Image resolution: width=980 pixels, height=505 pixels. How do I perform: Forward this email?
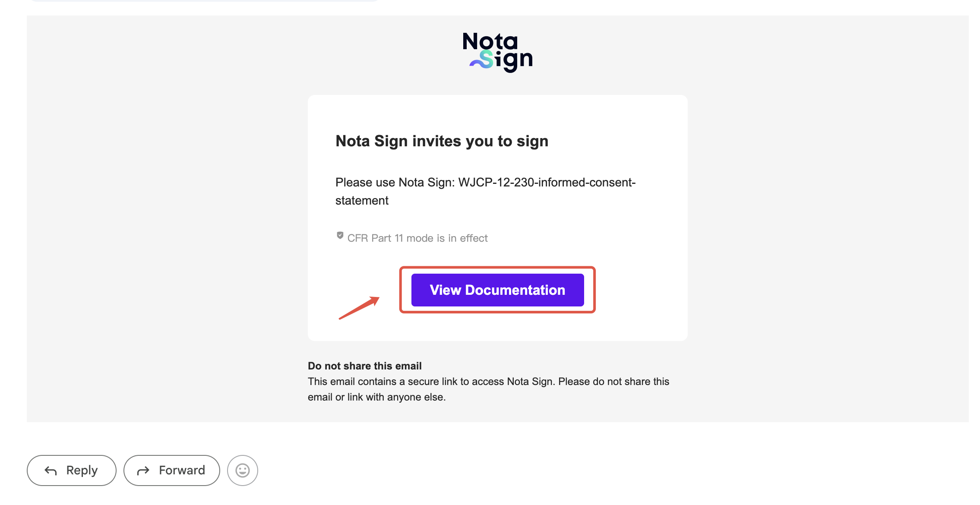coord(171,470)
